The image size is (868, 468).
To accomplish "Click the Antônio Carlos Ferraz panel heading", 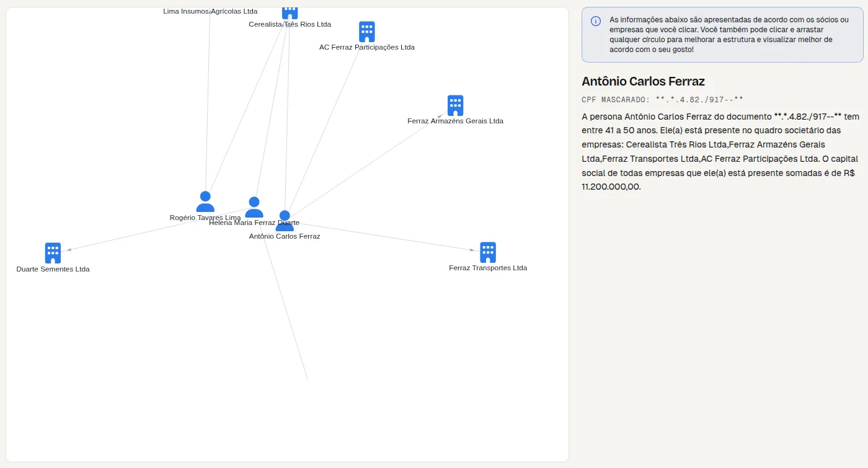I will (x=643, y=81).
